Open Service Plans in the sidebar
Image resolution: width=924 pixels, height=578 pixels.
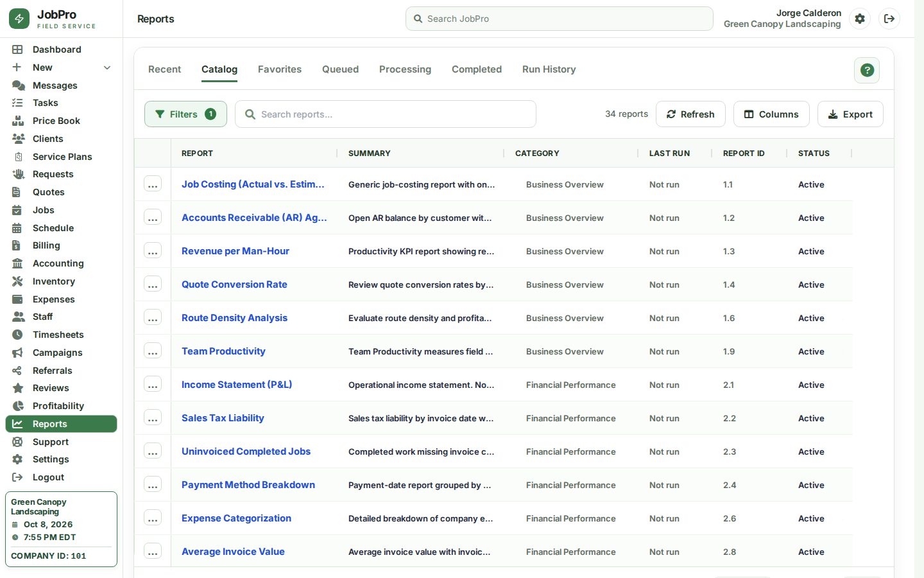[x=62, y=157]
